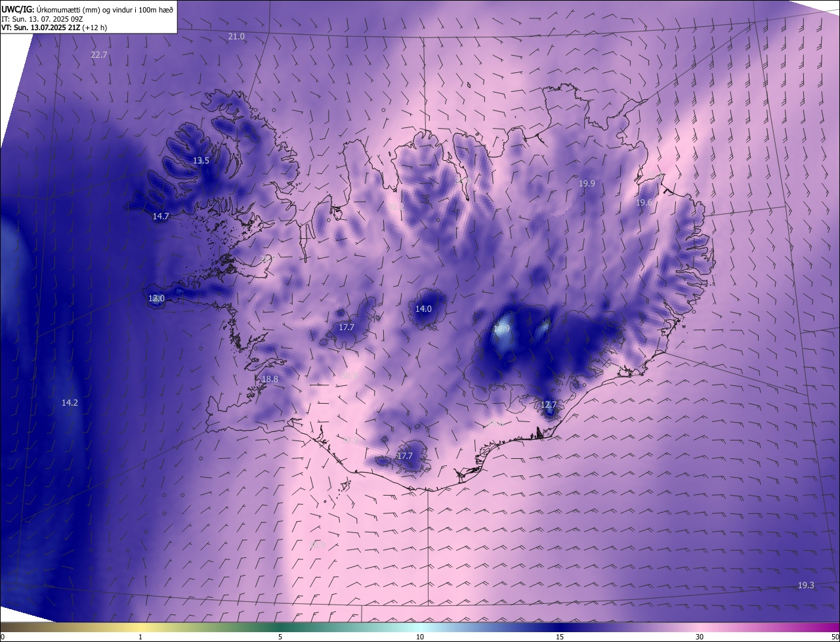The image size is (840, 642).
Task: Click the 17.7 value beside the 14.0 glacier
Action: (x=346, y=328)
